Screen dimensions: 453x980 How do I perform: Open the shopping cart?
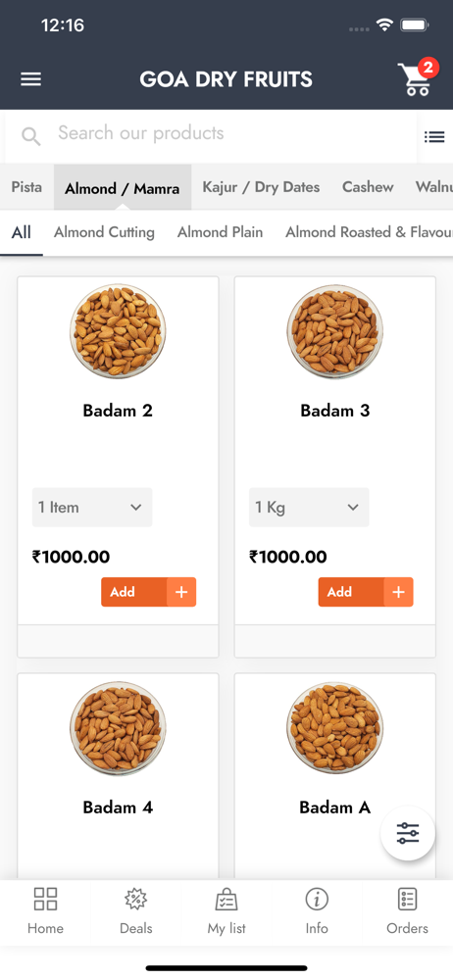click(x=415, y=78)
